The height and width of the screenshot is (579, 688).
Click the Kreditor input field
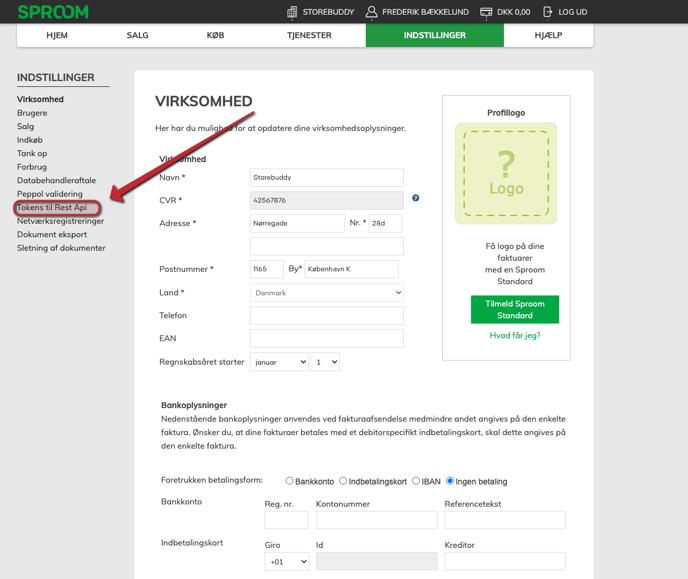point(505,561)
